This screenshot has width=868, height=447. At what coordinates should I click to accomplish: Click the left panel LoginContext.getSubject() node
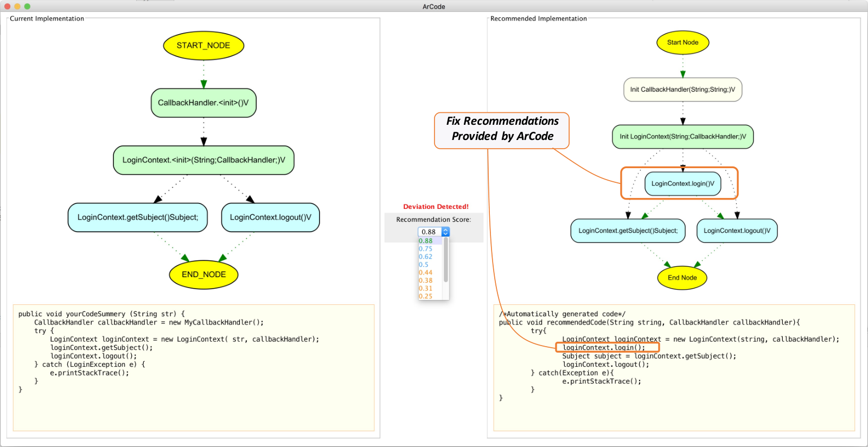[x=138, y=218]
